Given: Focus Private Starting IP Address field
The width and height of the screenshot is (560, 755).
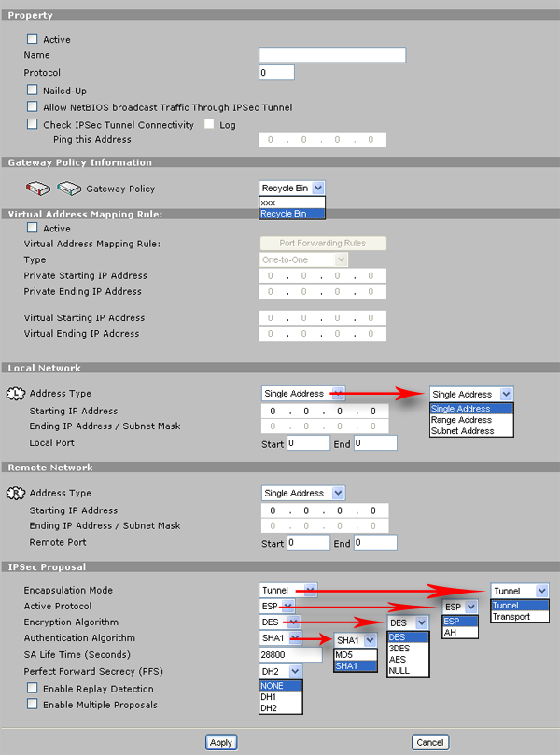Looking at the screenshot, I should coord(323,276).
